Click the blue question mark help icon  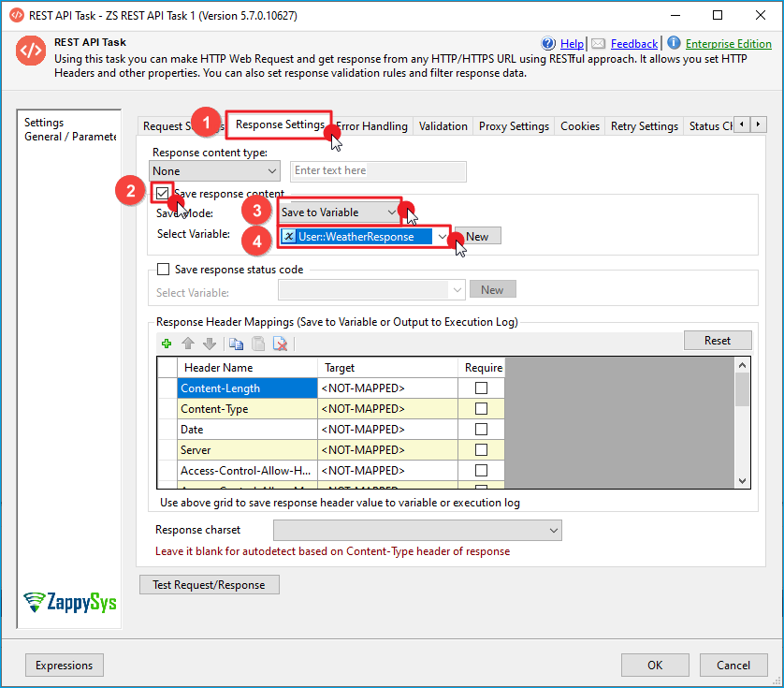(549, 43)
